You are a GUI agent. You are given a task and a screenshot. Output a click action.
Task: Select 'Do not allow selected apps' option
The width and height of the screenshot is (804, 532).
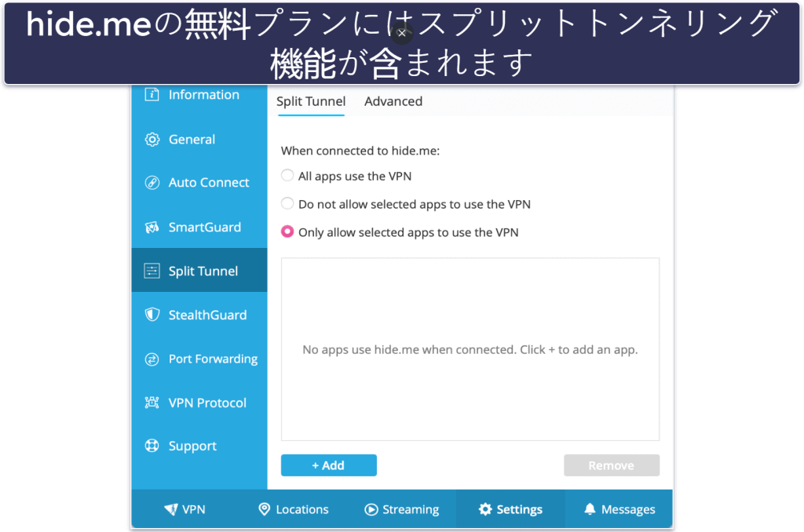click(287, 203)
